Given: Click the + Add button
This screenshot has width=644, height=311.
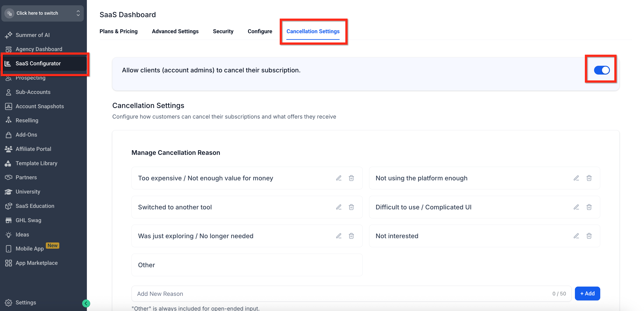Looking at the screenshot, I should point(587,293).
